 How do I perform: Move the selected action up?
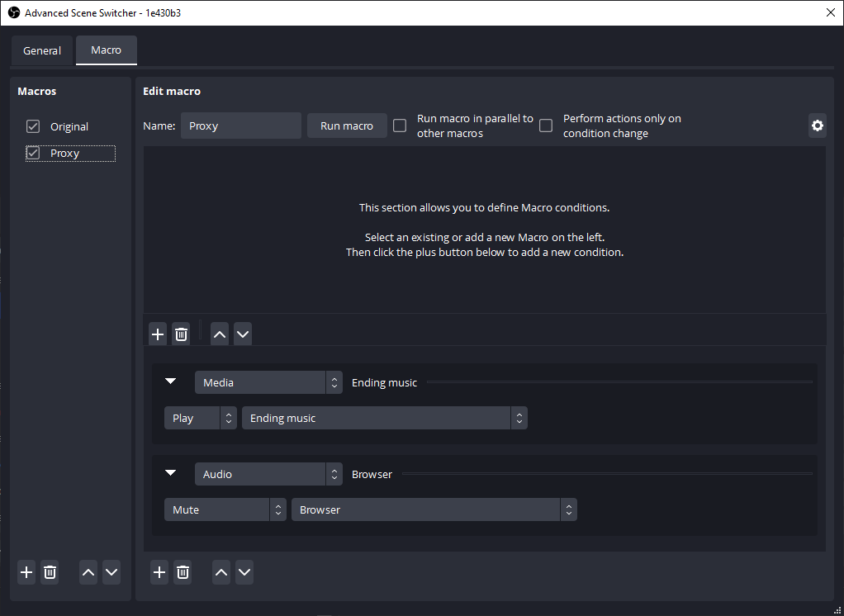pyautogui.click(x=220, y=572)
